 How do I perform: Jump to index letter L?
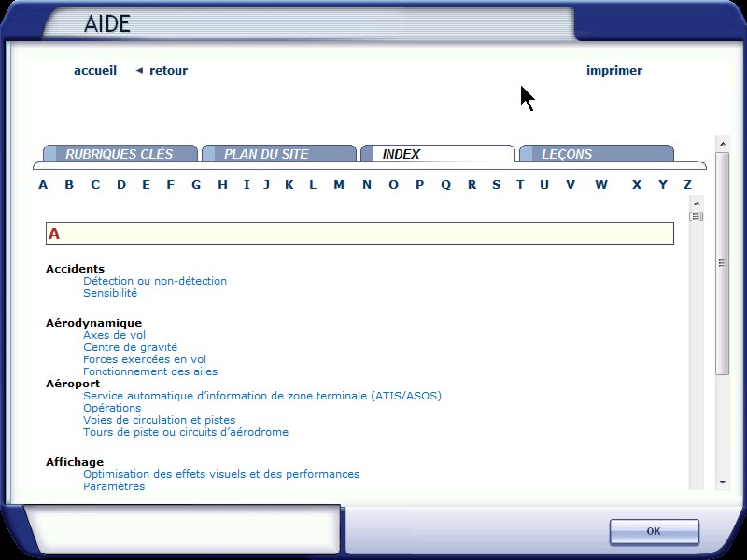tap(313, 184)
